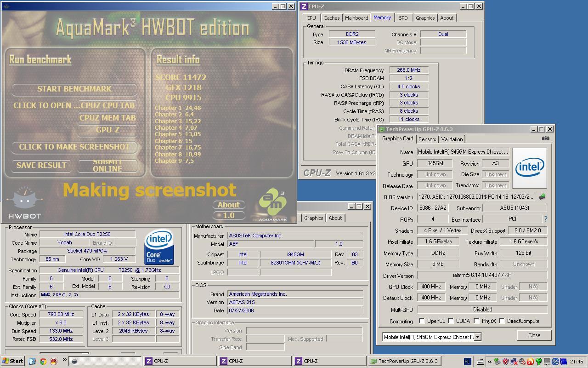Click the CPUZ MEM TAB button

(x=107, y=118)
